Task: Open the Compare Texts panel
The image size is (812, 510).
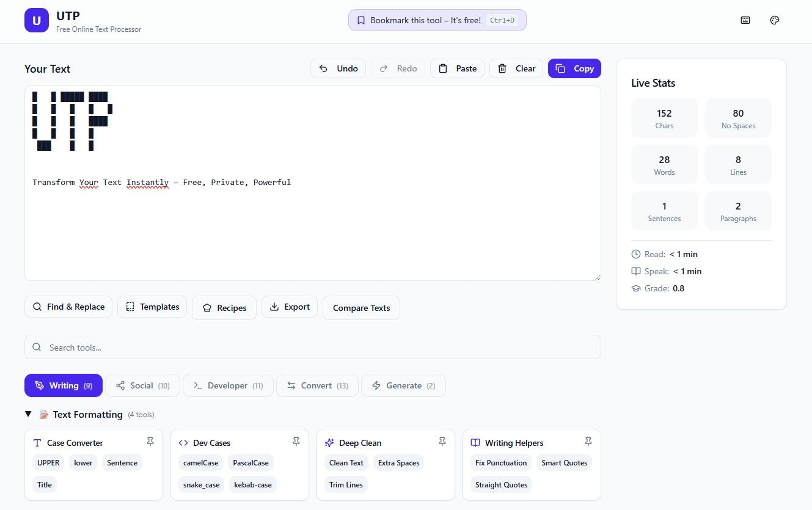Action: click(361, 308)
